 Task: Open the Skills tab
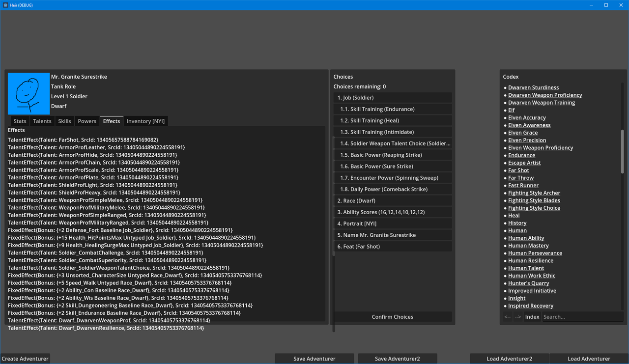pos(64,121)
